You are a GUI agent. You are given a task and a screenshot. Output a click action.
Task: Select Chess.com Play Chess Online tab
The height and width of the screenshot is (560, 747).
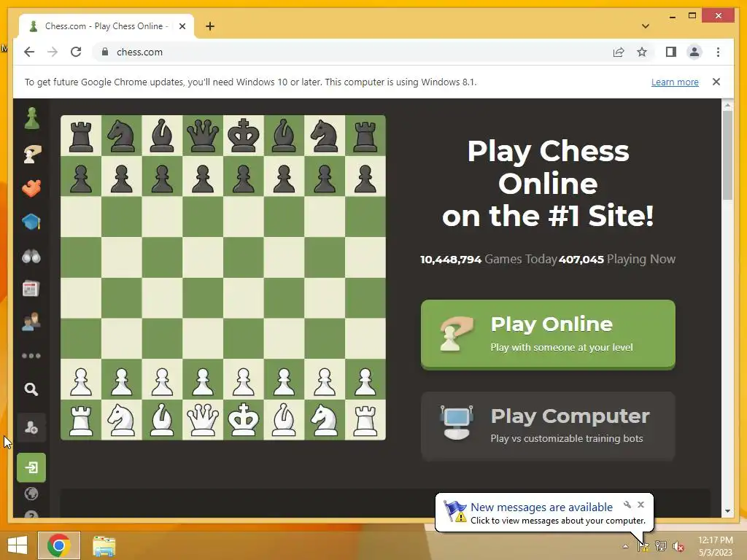point(107,26)
